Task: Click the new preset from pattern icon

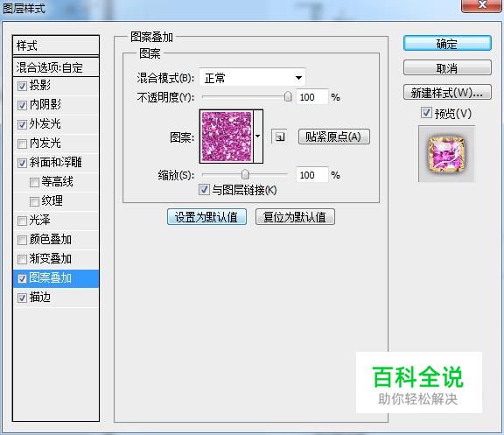Action: pyautogui.click(x=279, y=137)
